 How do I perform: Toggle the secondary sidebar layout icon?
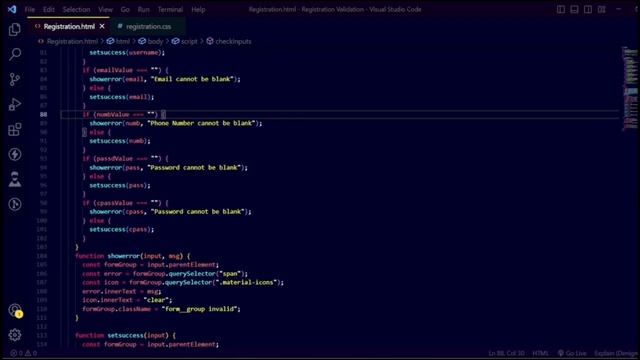(x=588, y=9)
